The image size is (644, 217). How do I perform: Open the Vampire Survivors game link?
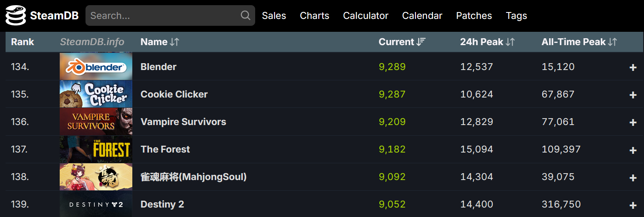(183, 122)
